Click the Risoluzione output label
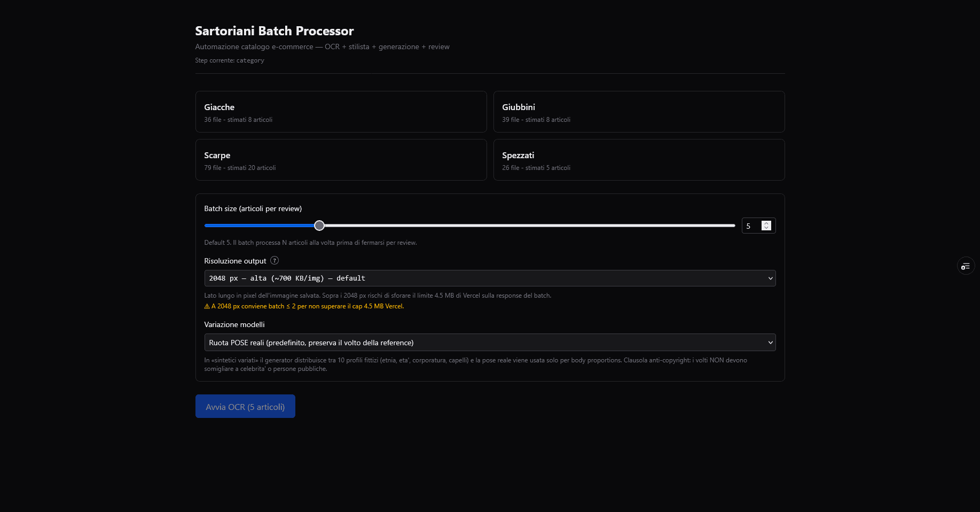This screenshot has height=512, width=980. [x=235, y=261]
